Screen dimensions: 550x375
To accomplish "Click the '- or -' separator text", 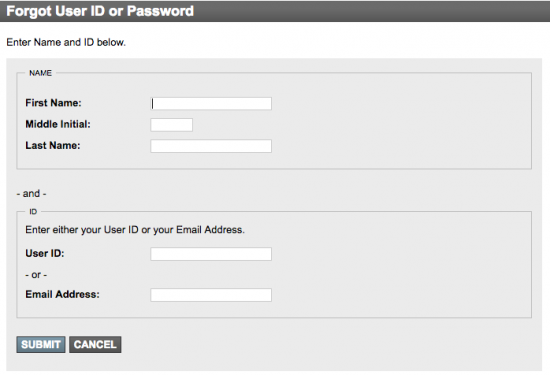I will click(36, 275).
